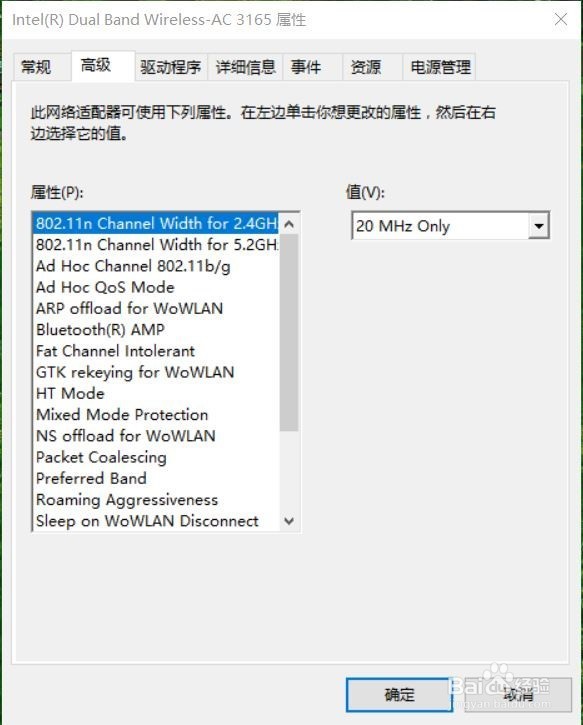Confirm with the 确定 button
583x725 pixels.
point(399,694)
